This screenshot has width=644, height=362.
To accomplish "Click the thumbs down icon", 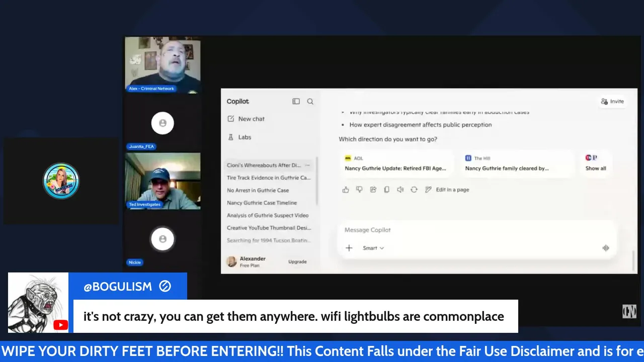I will 359,190.
